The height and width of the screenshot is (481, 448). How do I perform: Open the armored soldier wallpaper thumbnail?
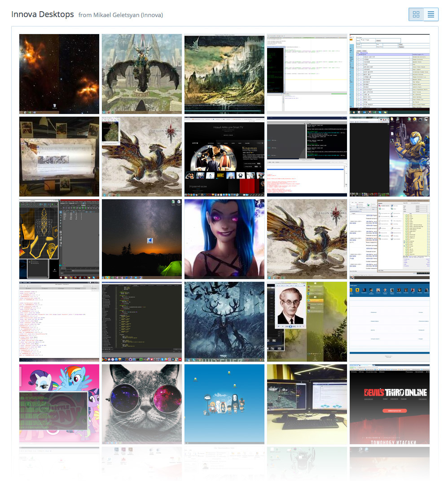(x=389, y=157)
